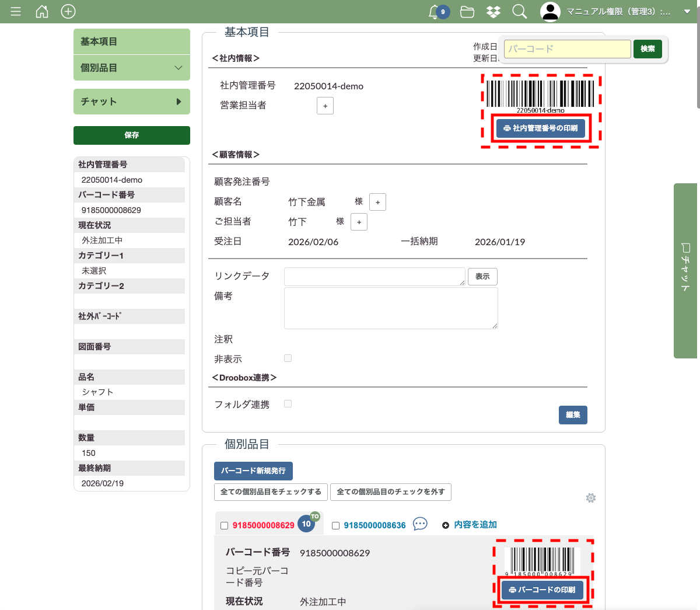Open the hamburger menu
The image size is (700, 610).
coord(16,12)
